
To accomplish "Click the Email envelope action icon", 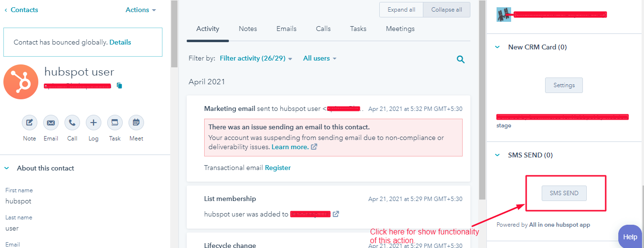I will coord(51,123).
